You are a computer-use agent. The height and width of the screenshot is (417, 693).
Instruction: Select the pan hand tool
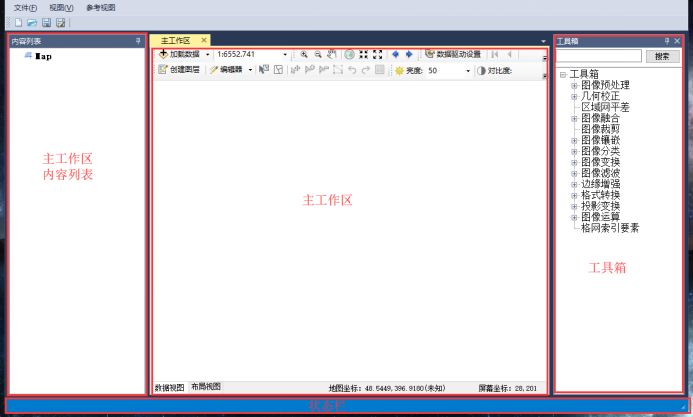(333, 54)
